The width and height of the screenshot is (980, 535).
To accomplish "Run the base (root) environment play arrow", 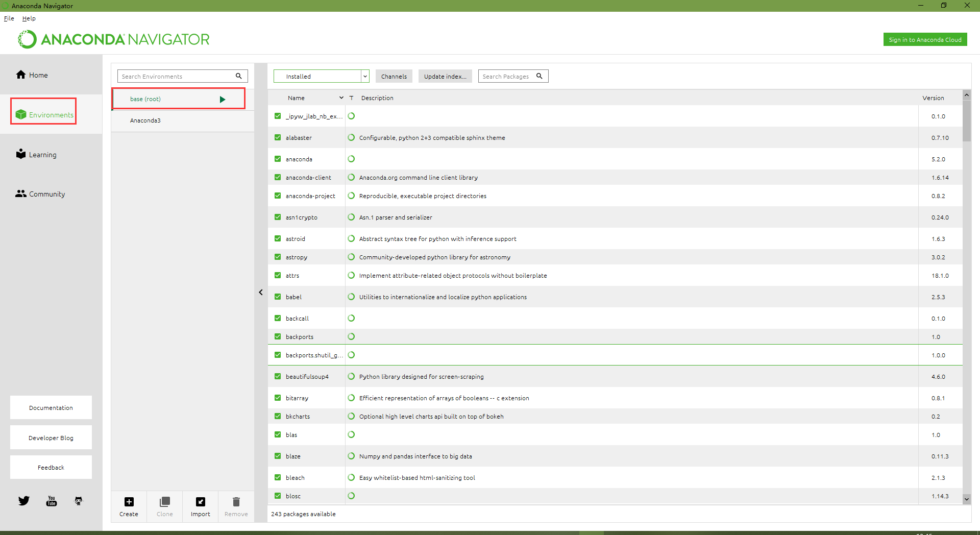I will click(x=223, y=100).
